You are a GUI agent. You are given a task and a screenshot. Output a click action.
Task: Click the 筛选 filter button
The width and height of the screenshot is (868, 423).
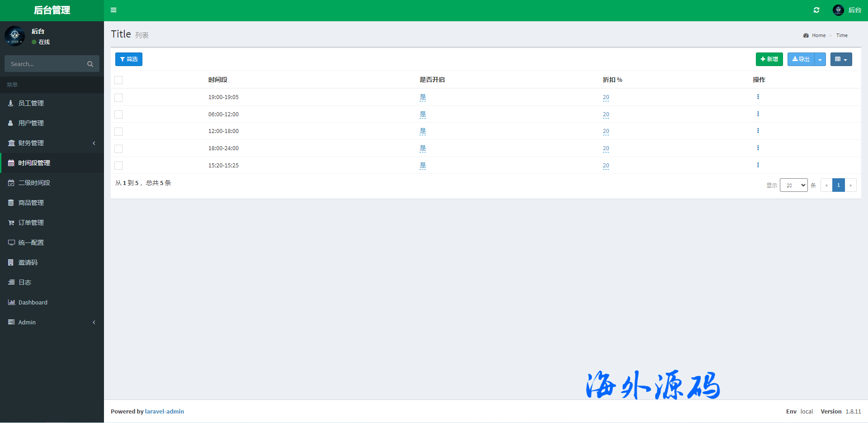coord(129,59)
